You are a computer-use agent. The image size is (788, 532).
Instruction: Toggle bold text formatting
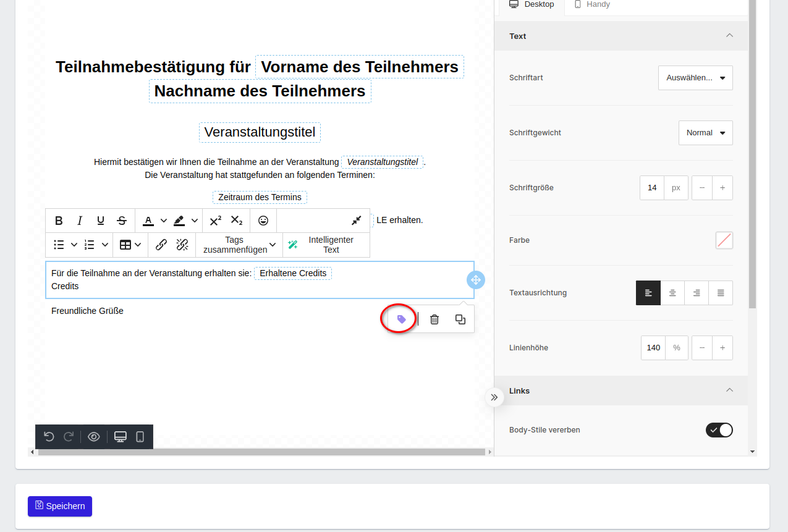click(59, 221)
